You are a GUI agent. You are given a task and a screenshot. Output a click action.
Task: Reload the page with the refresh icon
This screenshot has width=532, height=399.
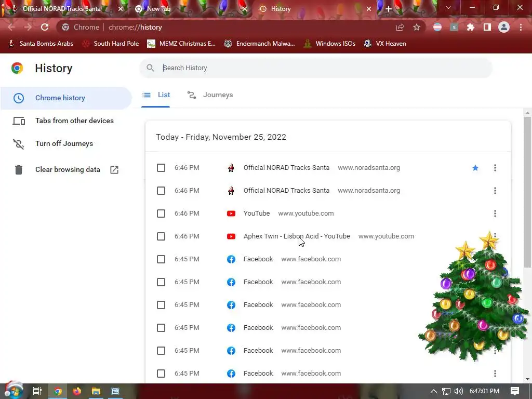click(45, 27)
